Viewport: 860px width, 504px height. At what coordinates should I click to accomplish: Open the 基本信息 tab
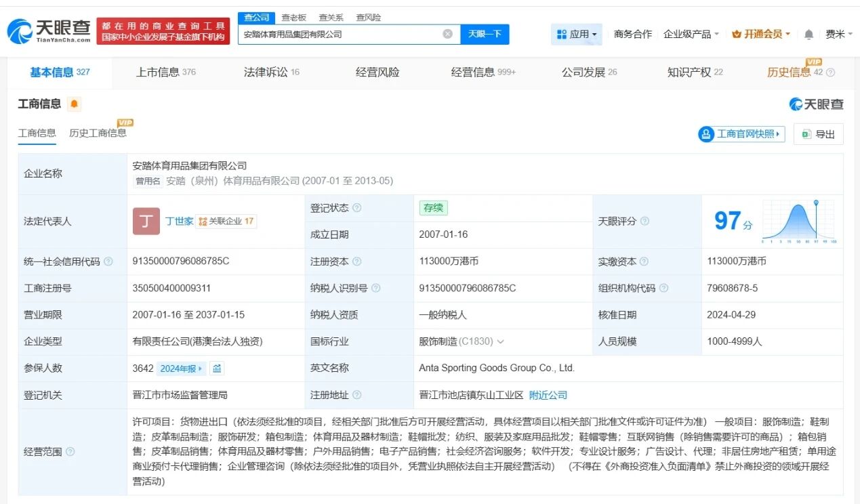point(60,72)
